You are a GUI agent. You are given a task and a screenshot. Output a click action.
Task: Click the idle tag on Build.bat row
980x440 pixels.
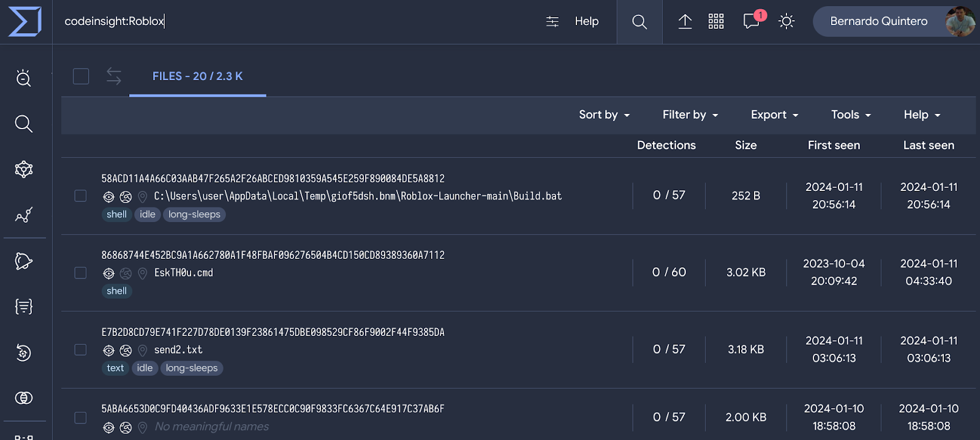coord(148,215)
